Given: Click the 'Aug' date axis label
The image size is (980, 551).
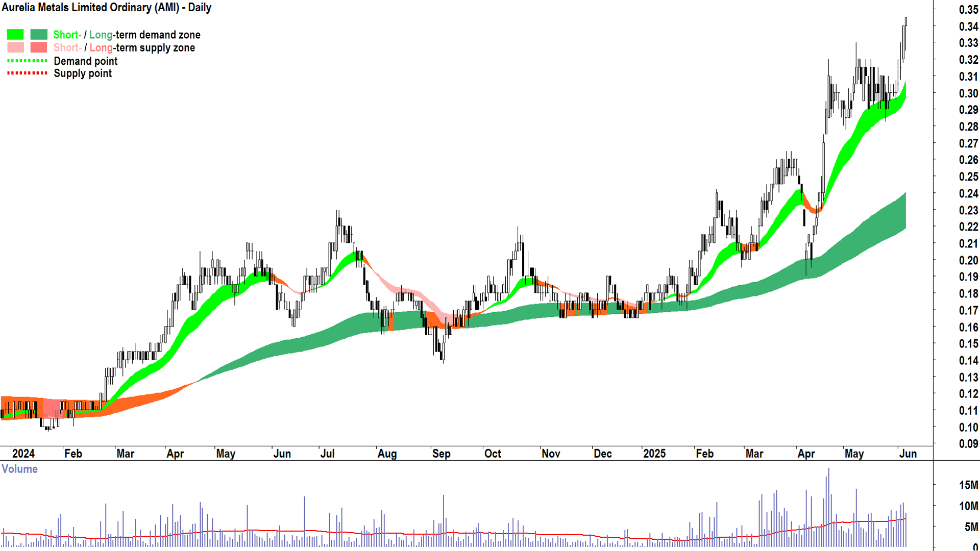Looking at the screenshot, I should click(x=387, y=454).
